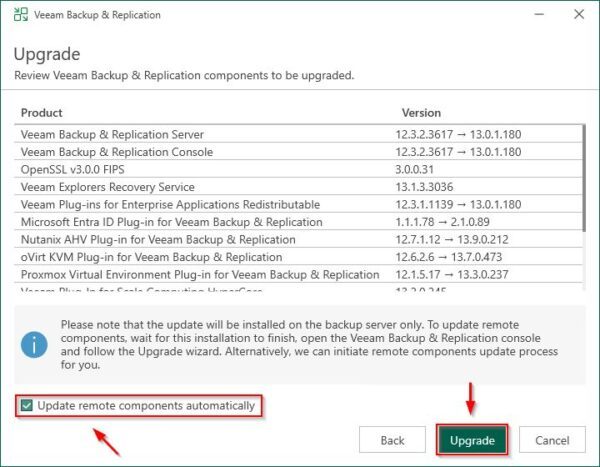Select Veeam Backup & Replication Server row
This screenshot has width=600, height=467.
pyautogui.click(x=298, y=134)
